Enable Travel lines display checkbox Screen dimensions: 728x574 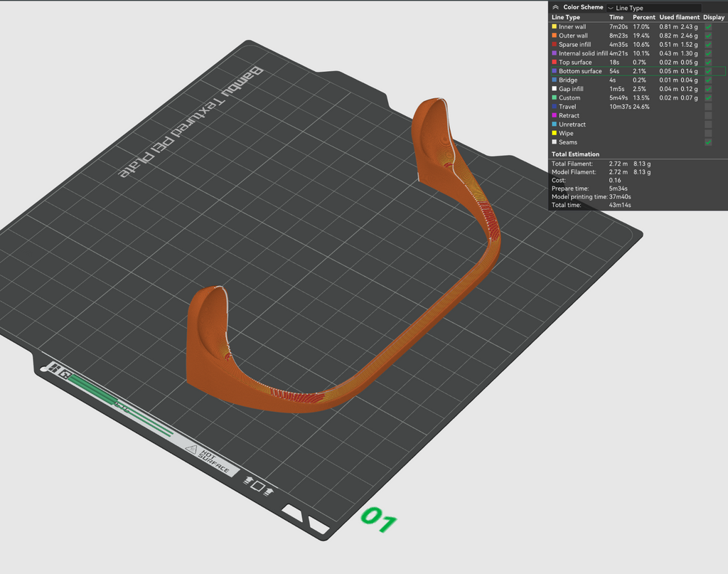708,107
